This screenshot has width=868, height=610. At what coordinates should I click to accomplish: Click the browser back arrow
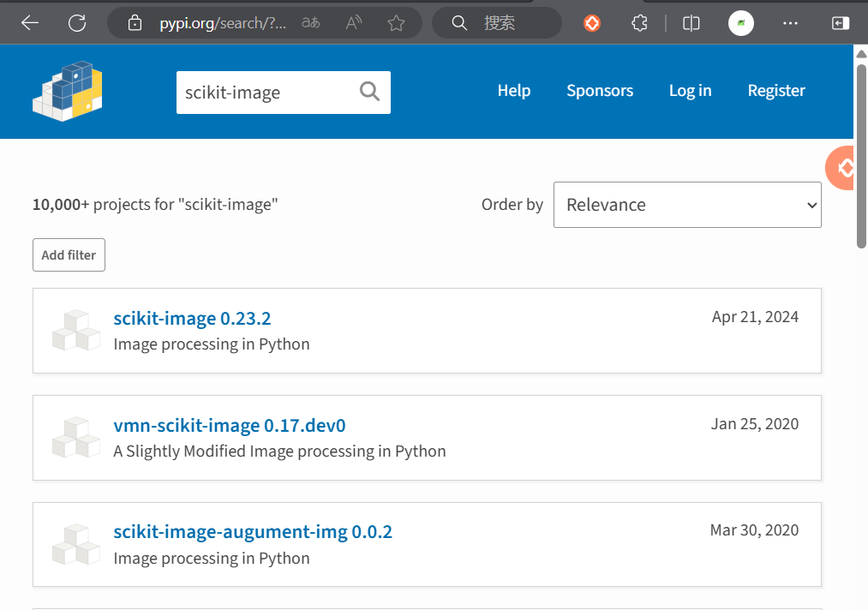coord(30,23)
